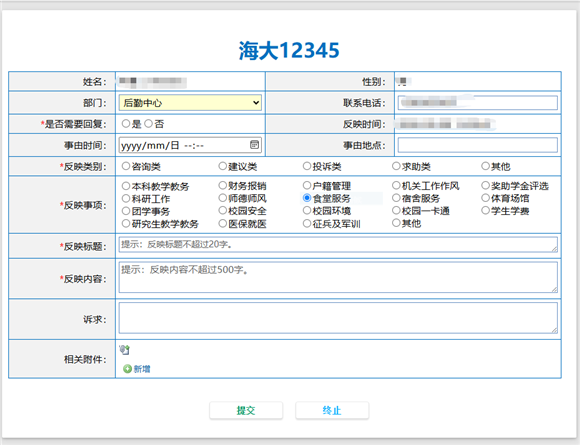Image resolution: width=580 pixels, height=445 pixels.
Task: Select 其他 in 反映事项 section
Action: pos(396,223)
